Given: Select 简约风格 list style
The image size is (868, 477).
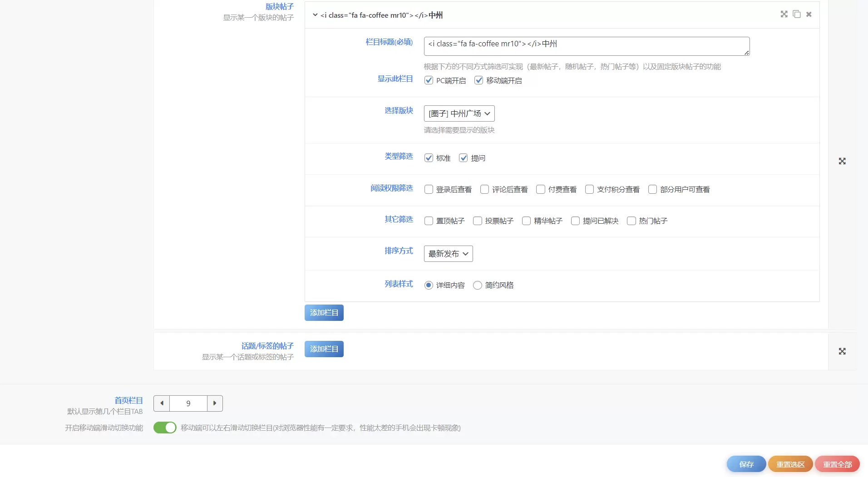Looking at the screenshot, I should [x=477, y=285].
